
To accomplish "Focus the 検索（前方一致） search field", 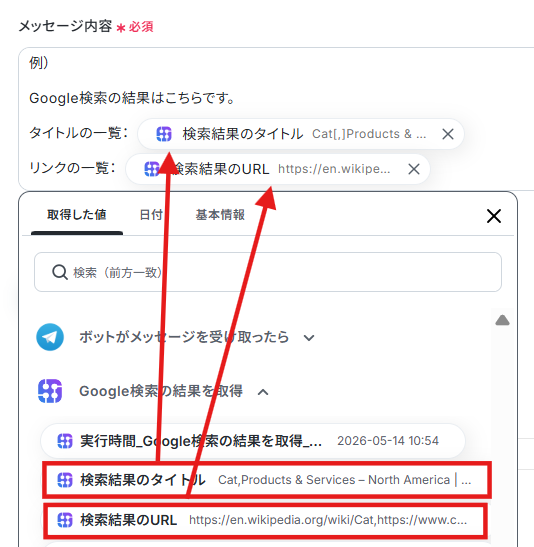I will (268, 272).
